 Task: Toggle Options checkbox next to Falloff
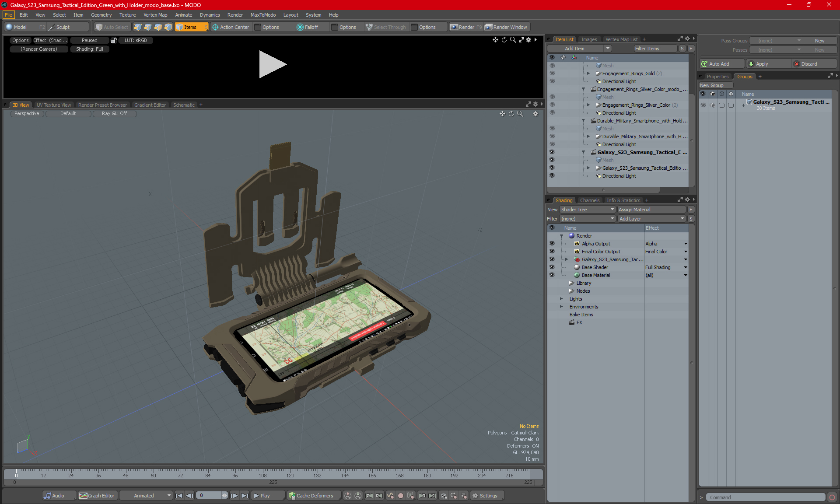(335, 27)
